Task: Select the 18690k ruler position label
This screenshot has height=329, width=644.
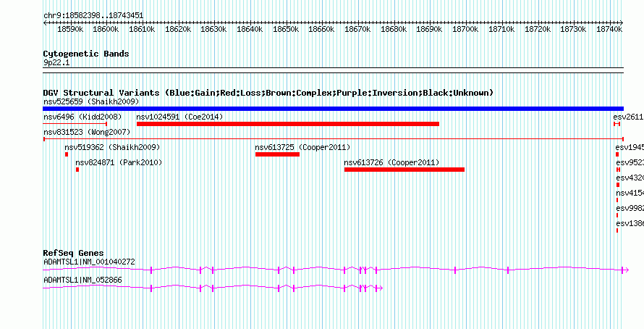Action: pyautogui.click(x=430, y=30)
